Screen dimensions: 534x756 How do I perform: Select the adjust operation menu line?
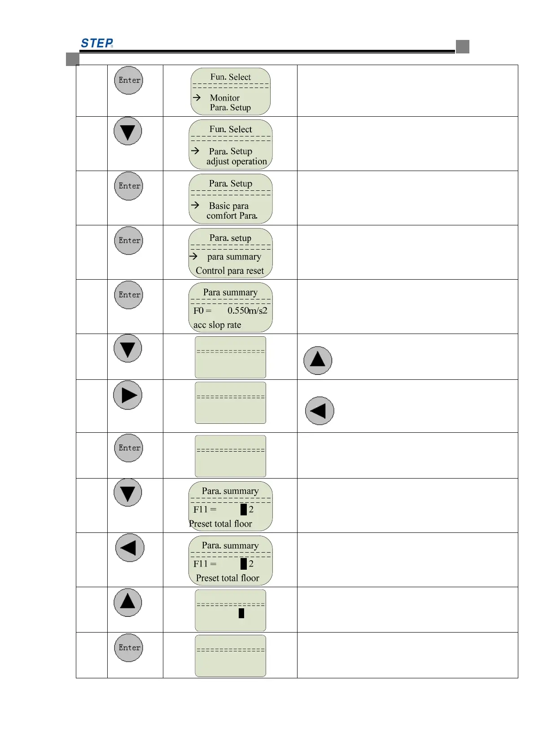point(236,162)
